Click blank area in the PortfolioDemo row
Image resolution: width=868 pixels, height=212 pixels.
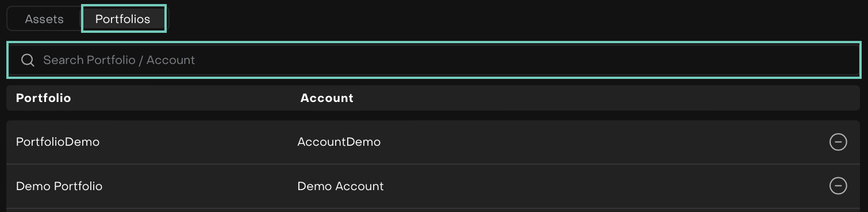tap(604, 142)
